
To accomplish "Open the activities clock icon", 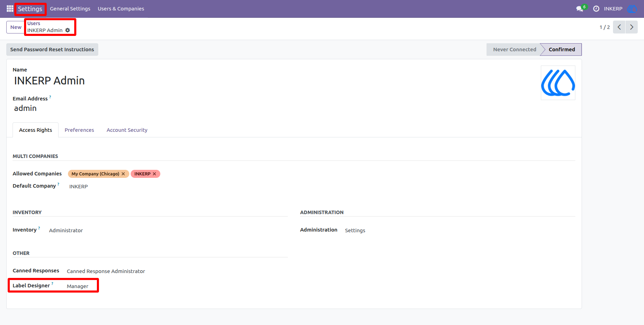I will point(596,9).
